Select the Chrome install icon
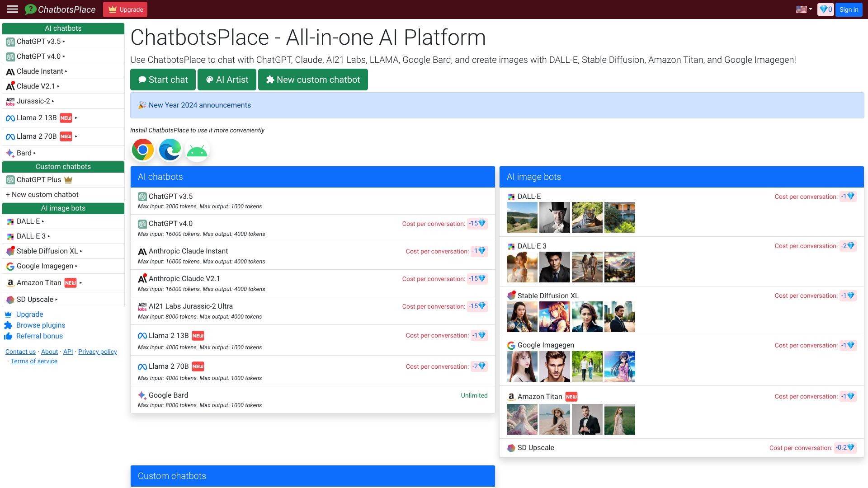Image resolution: width=868 pixels, height=488 pixels. (x=143, y=150)
